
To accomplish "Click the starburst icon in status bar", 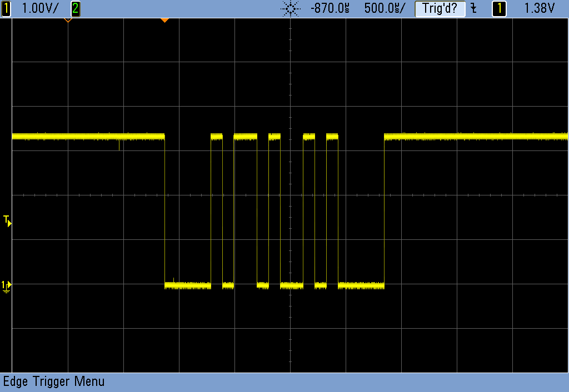I will 290,8.
